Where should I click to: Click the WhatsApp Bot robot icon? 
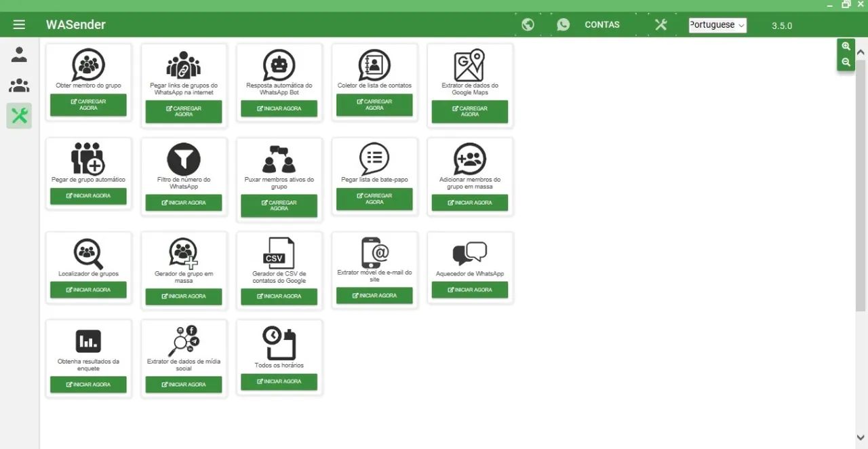pos(279,65)
